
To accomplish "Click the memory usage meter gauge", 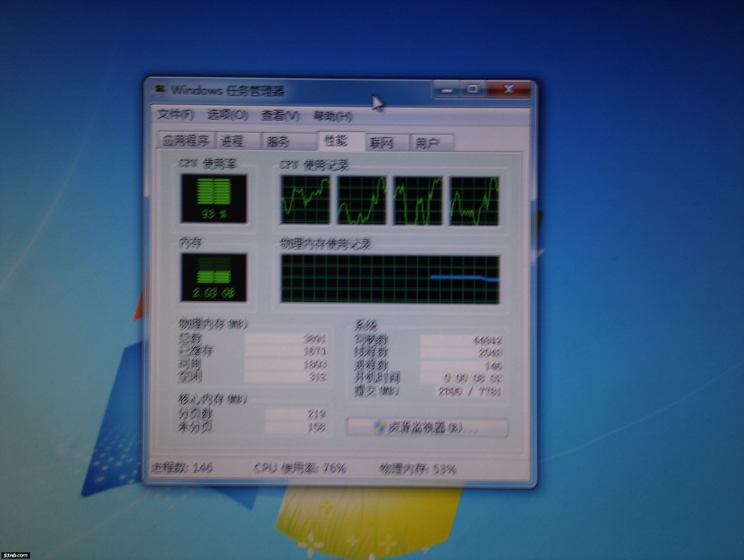I will (x=214, y=278).
